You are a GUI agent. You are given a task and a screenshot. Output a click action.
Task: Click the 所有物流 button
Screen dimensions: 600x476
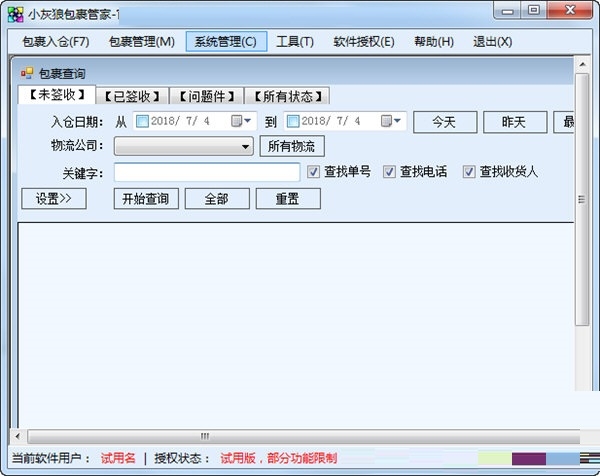tap(292, 146)
